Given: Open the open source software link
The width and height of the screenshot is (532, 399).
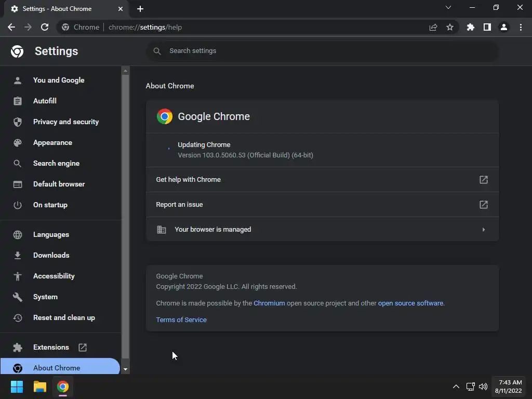Looking at the screenshot, I should [410, 303].
